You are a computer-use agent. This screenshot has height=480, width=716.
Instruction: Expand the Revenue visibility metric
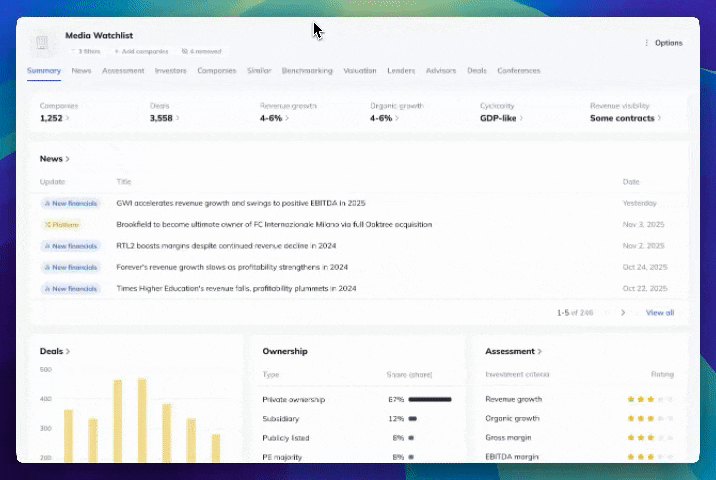pos(625,118)
